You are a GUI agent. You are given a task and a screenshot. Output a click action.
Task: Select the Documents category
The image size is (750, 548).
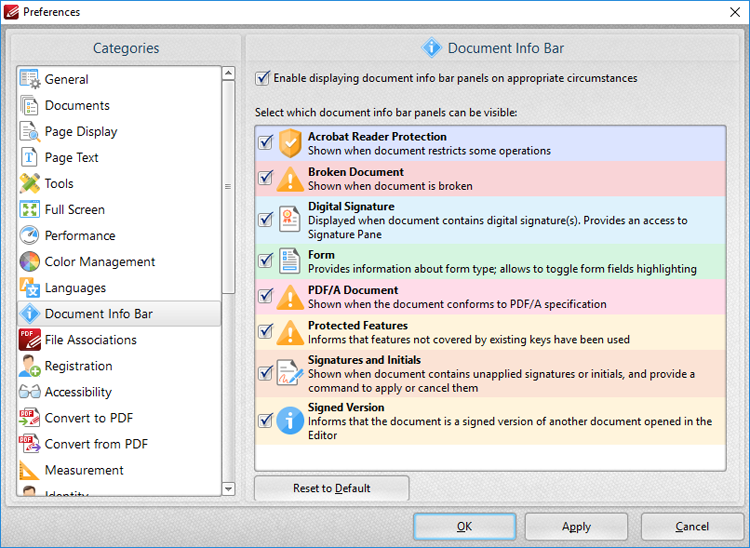click(x=119, y=105)
